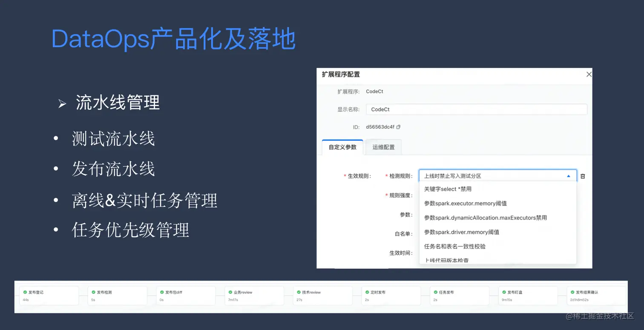Viewport: 644px width, 330px height.
Task: Click the DataOps产品化及落地 slide title
Action: pyautogui.click(x=173, y=40)
